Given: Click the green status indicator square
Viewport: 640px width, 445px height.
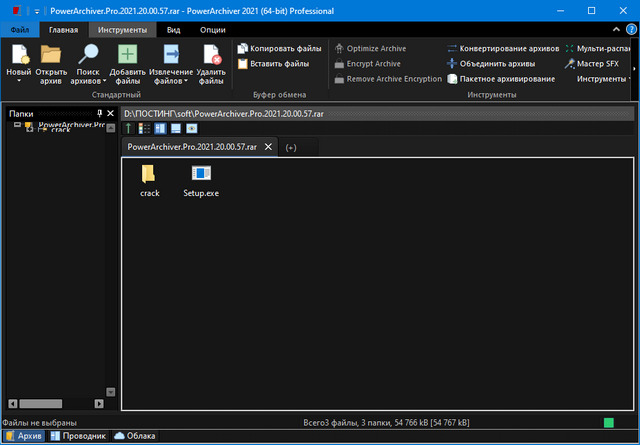Looking at the screenshot, I should [x=610, y=423].
